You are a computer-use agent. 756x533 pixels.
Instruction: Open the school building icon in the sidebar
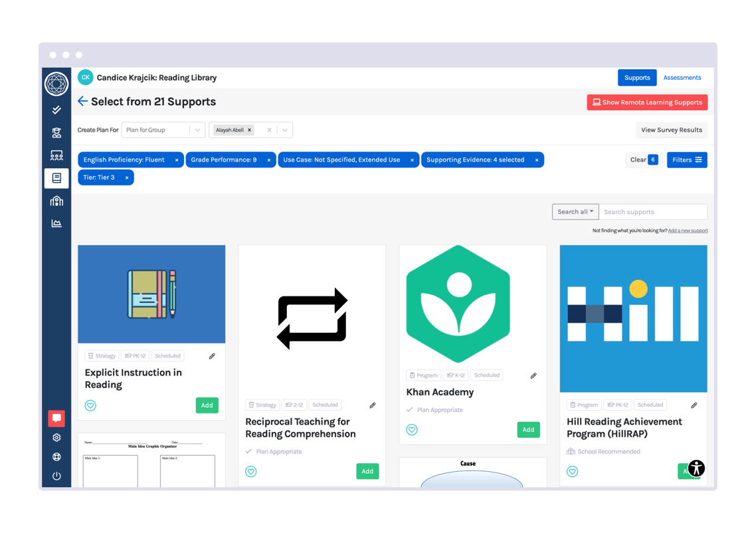click(56, 201)
